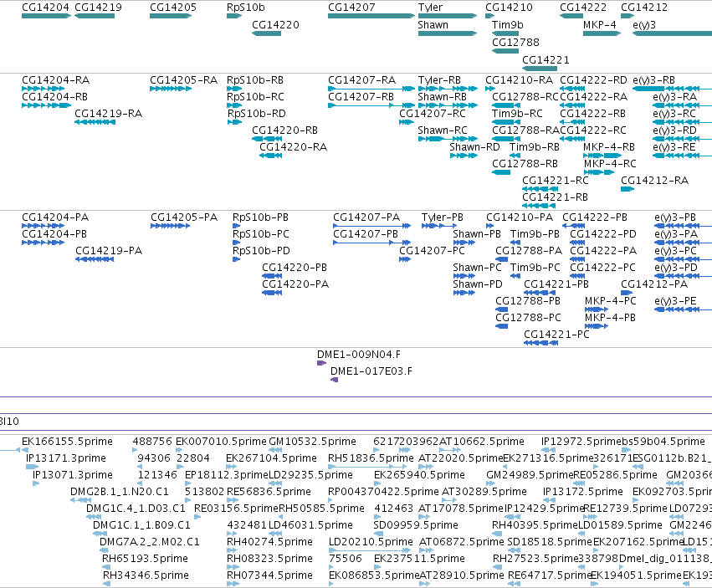Open protein CG14204-PA

[55, 217]
